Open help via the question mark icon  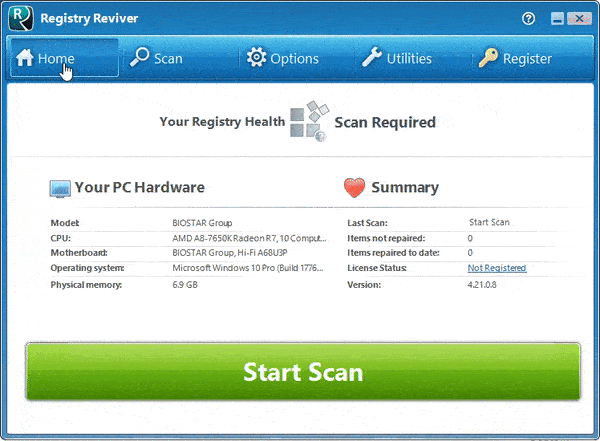pos(528,18)
